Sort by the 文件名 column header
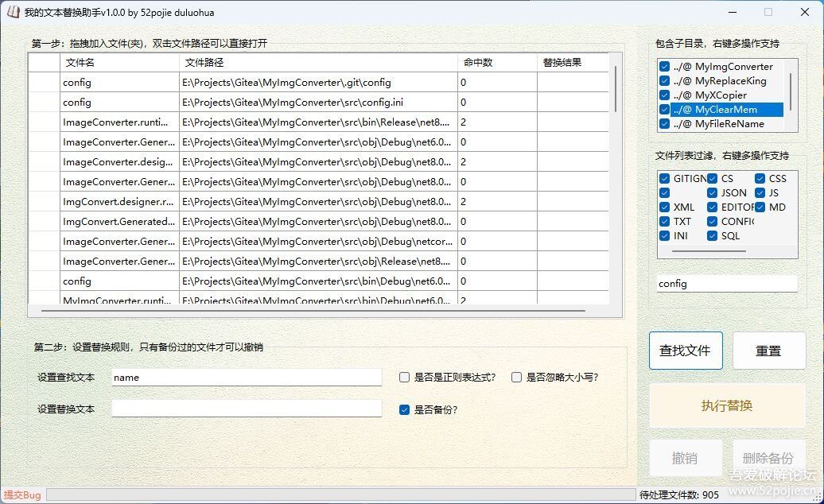The height and width of the screenshot is (504, 824). click(119, 63)
